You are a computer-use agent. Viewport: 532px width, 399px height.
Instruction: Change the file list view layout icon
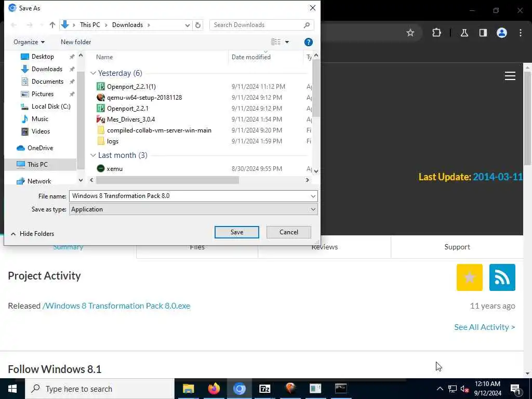276,42
